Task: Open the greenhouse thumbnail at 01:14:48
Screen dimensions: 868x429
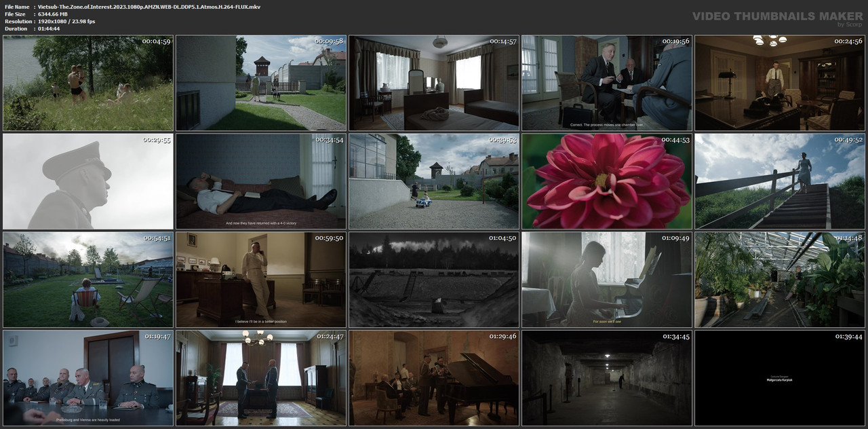Action: 780,280
